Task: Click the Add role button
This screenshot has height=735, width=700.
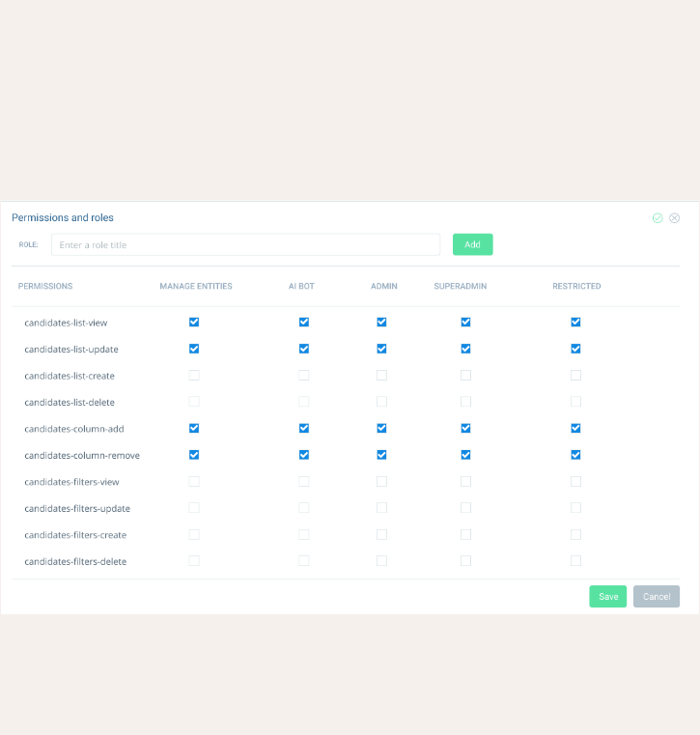Action: click(472, 244)
